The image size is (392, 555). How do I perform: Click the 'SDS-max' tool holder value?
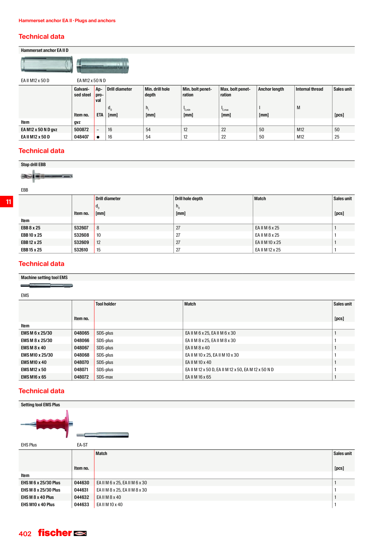[105, 377]
